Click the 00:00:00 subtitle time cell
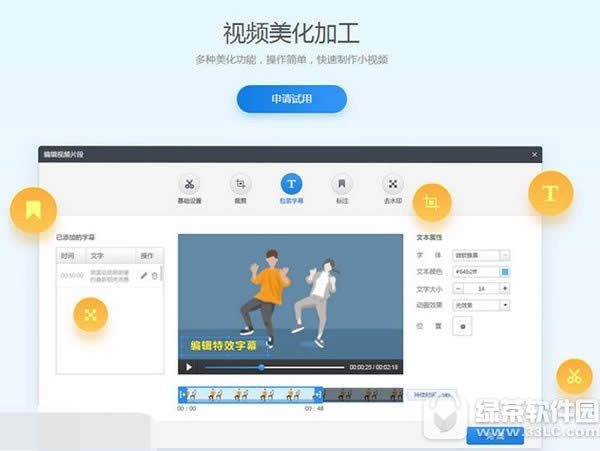This screenshot has width=600, height=451. [x=72, y=275]
